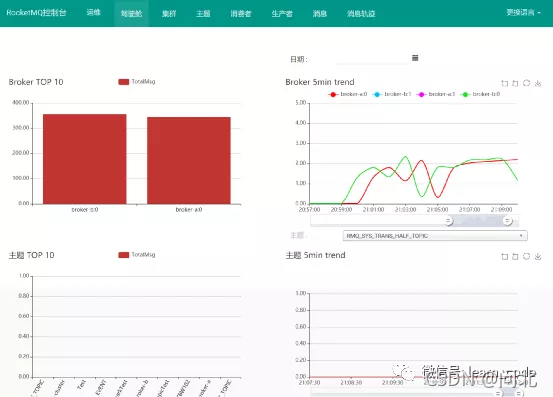Viewport: 553px width, 397px height.
Task: Click the 400.00 label on Broker TOP 10 axis
Action: 21,103
